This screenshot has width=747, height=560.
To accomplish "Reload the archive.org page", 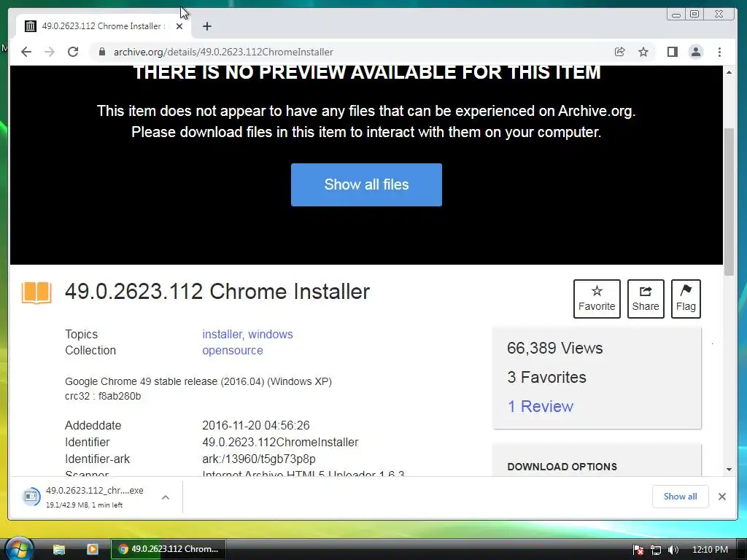I will (x=73, y=52).
